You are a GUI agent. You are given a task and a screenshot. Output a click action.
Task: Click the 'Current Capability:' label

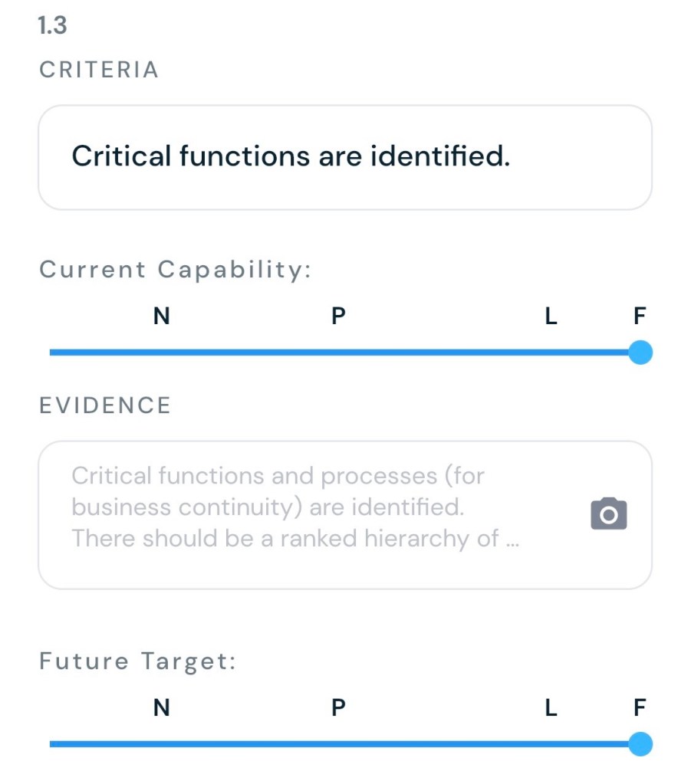175,270
